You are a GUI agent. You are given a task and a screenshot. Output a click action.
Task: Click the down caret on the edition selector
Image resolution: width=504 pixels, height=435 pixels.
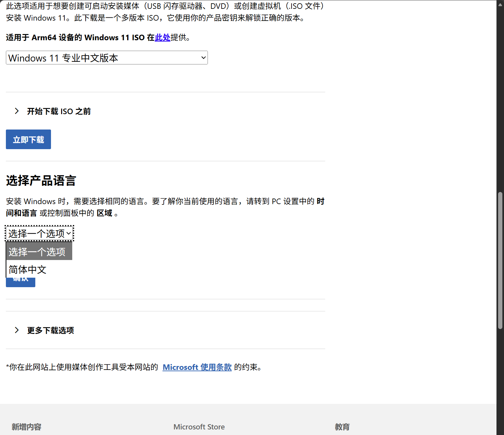203,58
